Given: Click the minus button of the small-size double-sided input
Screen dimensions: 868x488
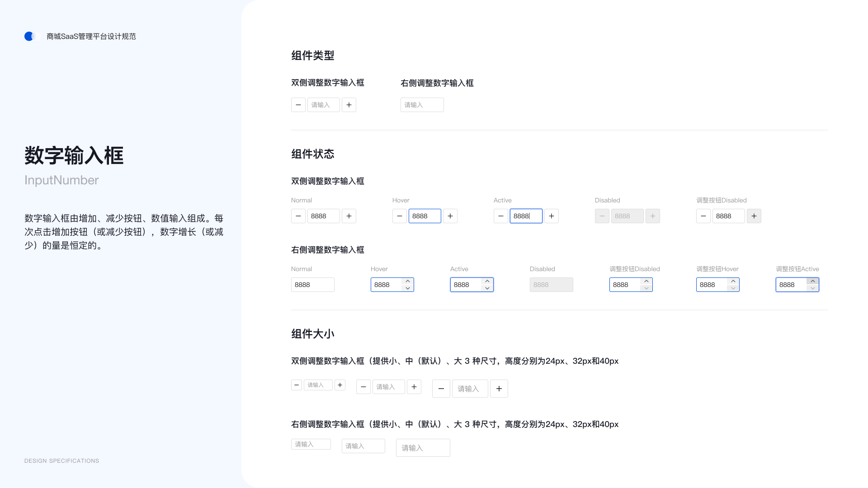Looking at the screenshot, I should point(297,385).
